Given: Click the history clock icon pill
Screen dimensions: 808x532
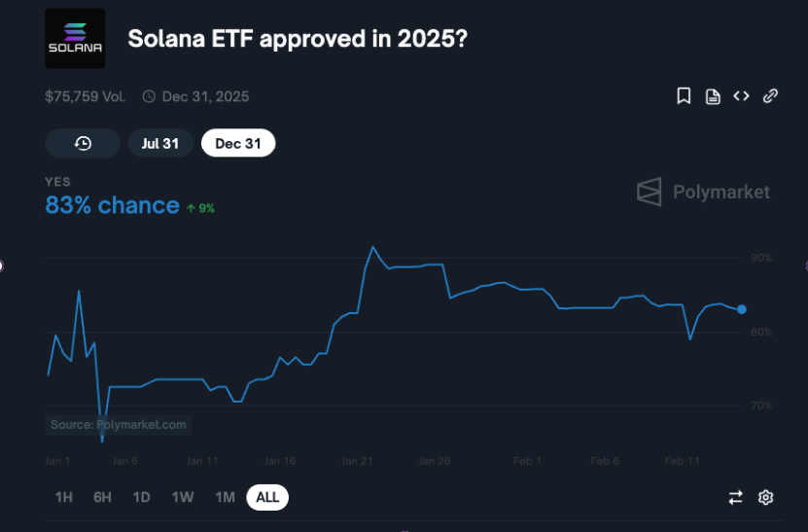Looking at the screenshot, I should 83,143.
